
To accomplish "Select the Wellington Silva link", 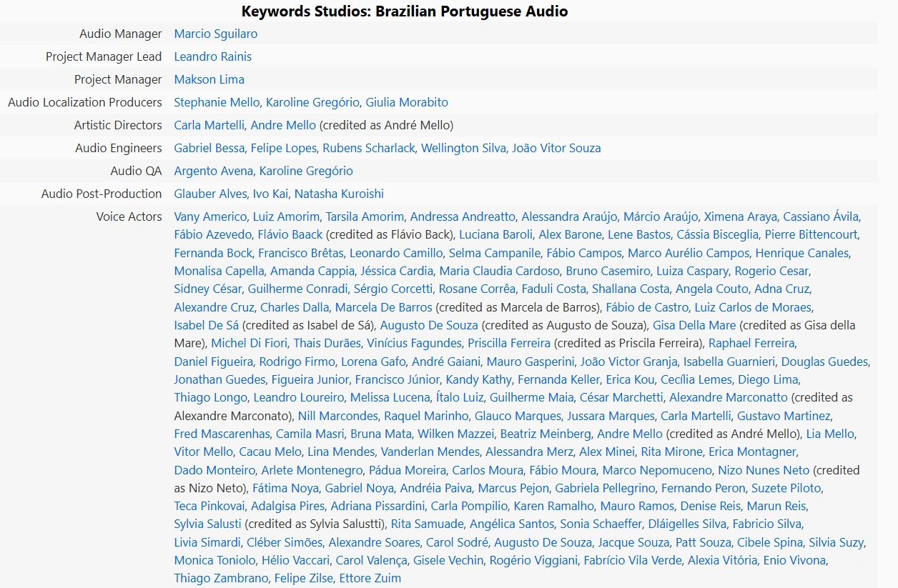I will tap(463, 148).
